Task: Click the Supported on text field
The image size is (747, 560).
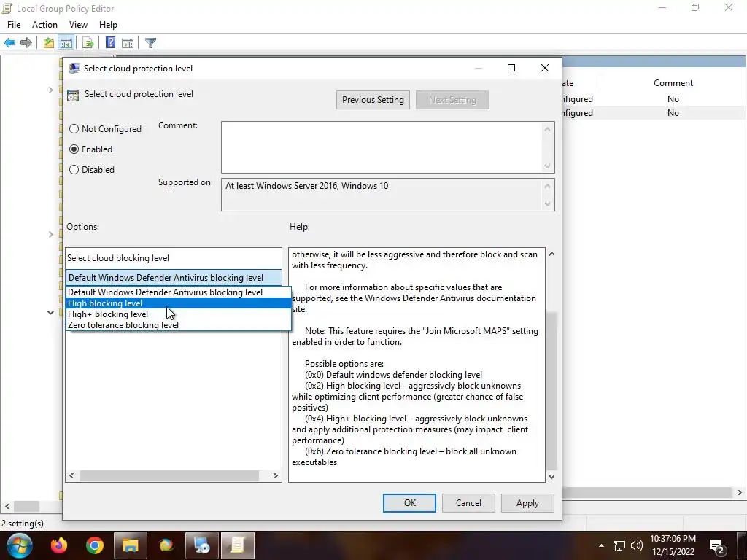Action: tap(382, 194)
